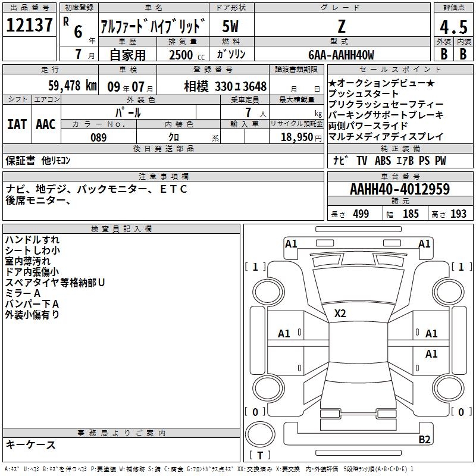The width and height of the screenshot is (476, 476).
Task: Select the ハンドルすれ inspector note line
Action: (x=32, y=240)
